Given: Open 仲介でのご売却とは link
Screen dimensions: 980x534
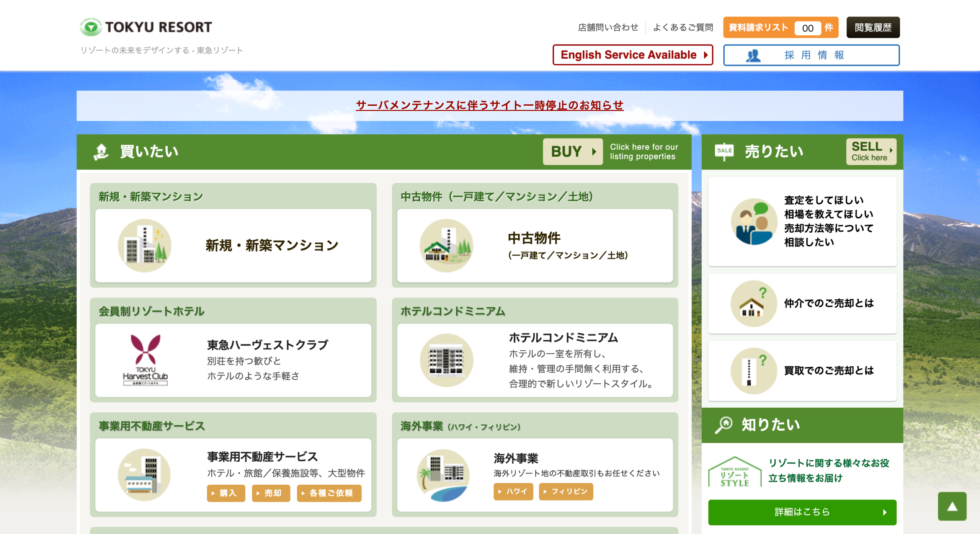Looking at the screenshot, I should 829,303.
